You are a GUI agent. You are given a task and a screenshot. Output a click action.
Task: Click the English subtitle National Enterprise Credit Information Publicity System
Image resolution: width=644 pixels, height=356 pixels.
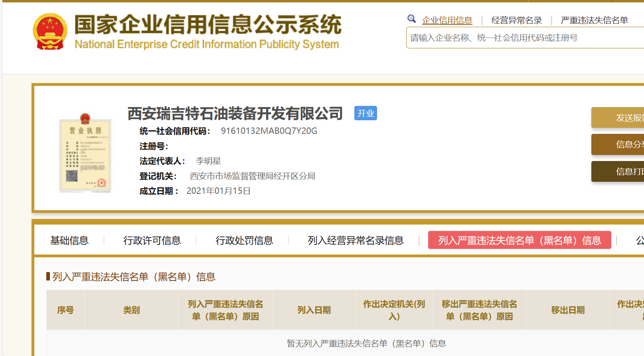pyautogui.click(x=207, y=44)
